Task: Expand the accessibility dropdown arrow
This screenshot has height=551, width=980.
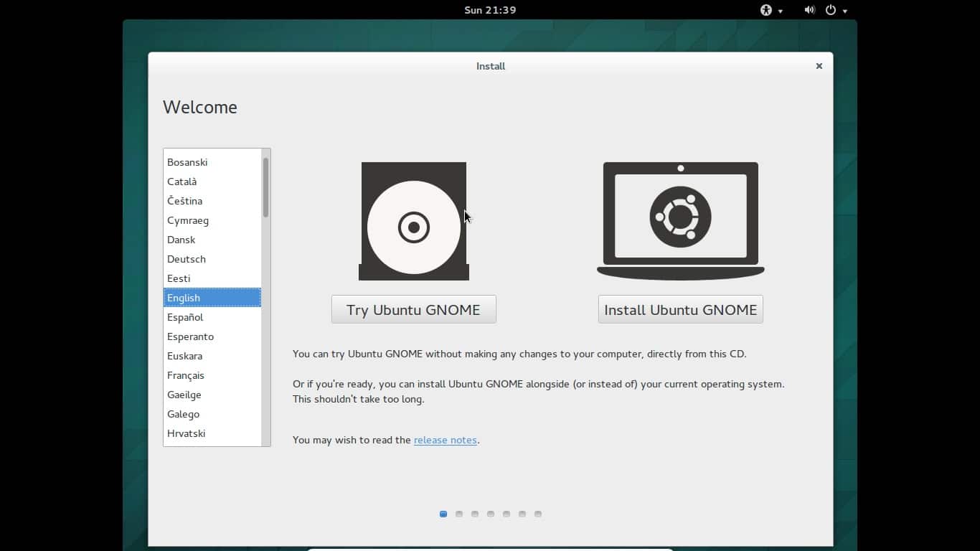Action: click(781, 11)
